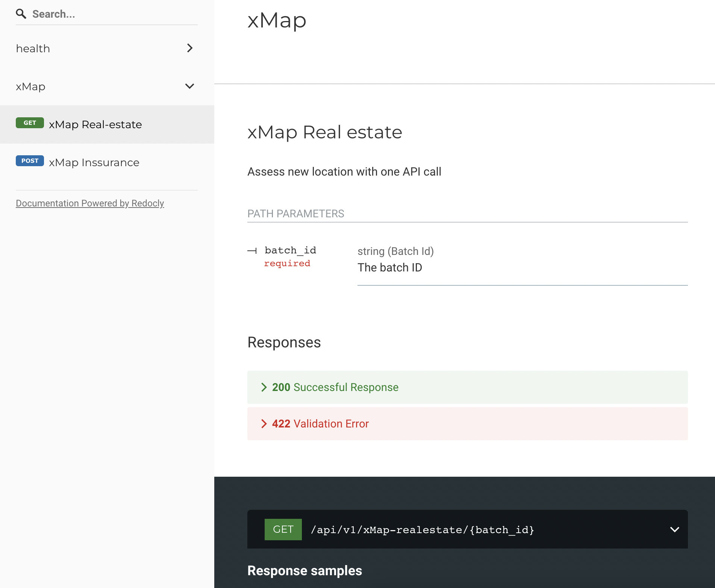This screenshot has width=715, height=588.
Task: Open the health section in sidebar
Action: click(33, 48)
